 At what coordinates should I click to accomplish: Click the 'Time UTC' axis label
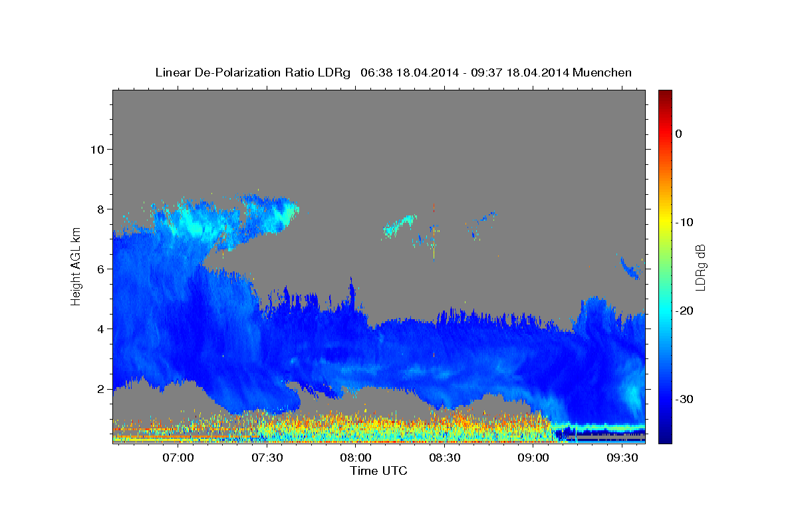[x=378, y=471]
